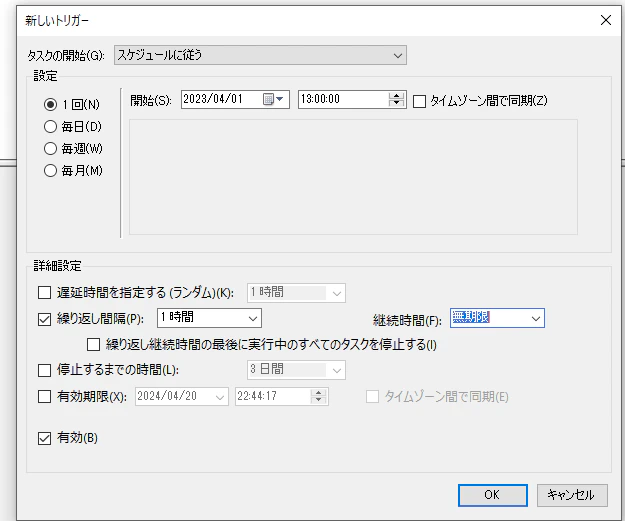Open the 有効期限 date 2024/04/20 dropdown
Screen dimensions: 625x521
click(x=182, y=396)
